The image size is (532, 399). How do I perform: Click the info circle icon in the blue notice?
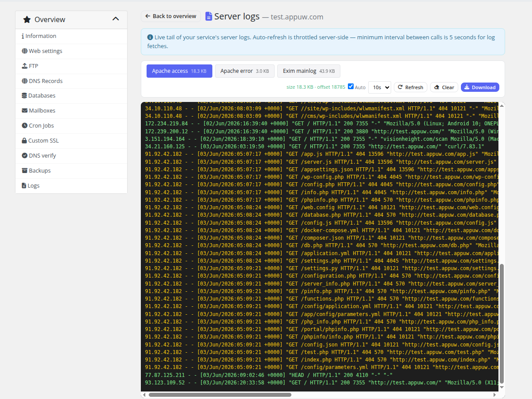tap(150, 38)
